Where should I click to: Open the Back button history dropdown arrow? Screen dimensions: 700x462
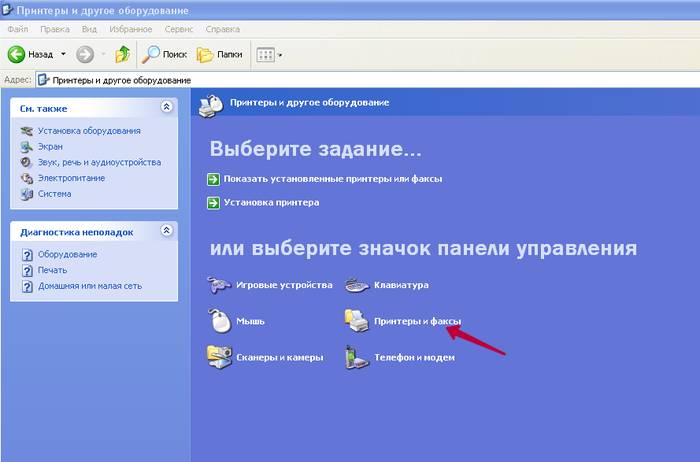click(x=63, y=54)
